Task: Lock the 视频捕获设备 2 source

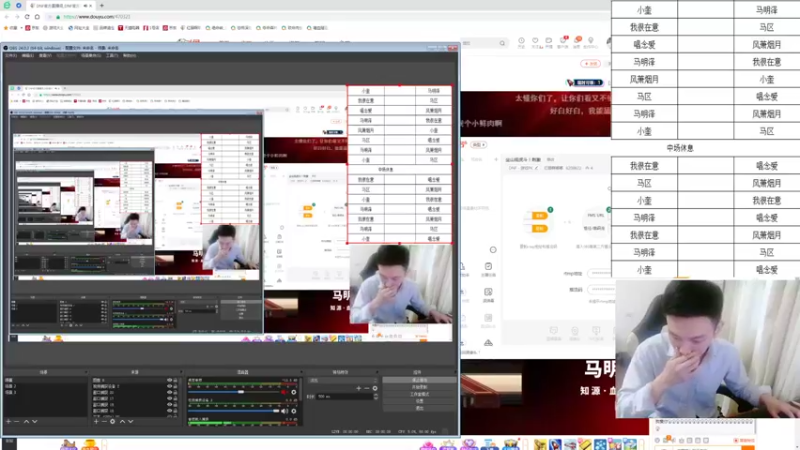Action: pos(176,386)
